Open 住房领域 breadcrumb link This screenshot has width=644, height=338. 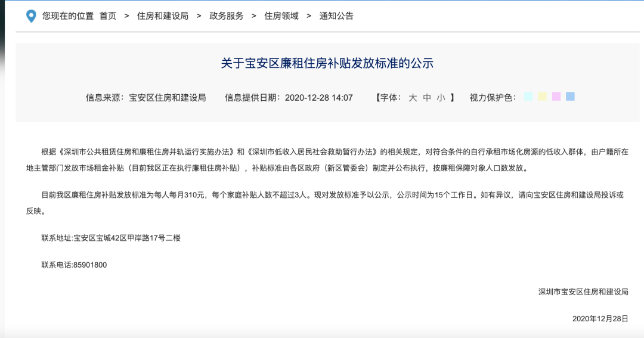(281, 16)
